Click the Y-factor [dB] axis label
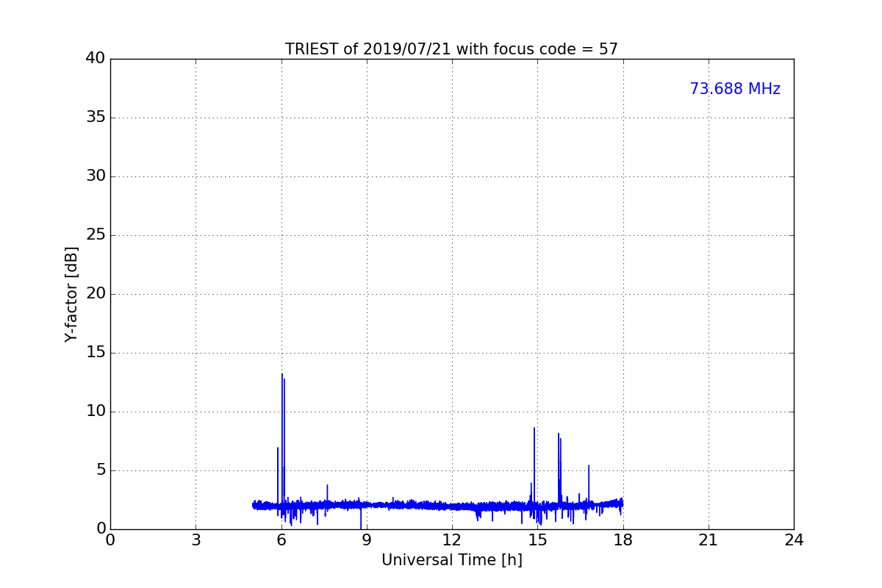The image size is (882, 588). point(71,294)
